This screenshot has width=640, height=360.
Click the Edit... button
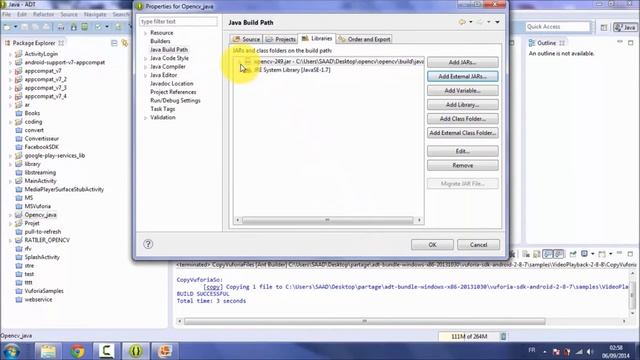pyautogui.click(x=462, y=151)
